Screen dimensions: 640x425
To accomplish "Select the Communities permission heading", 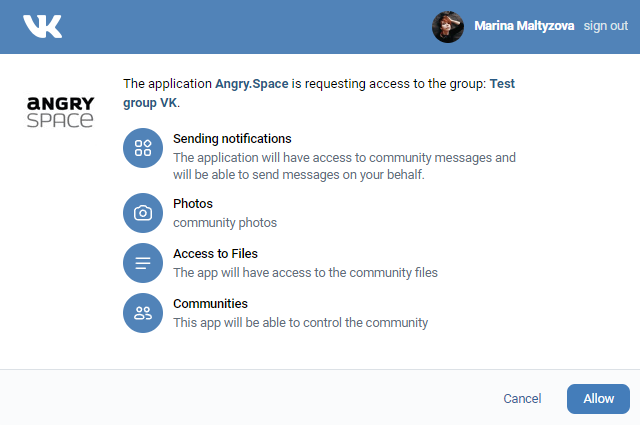I will point(210,304).
